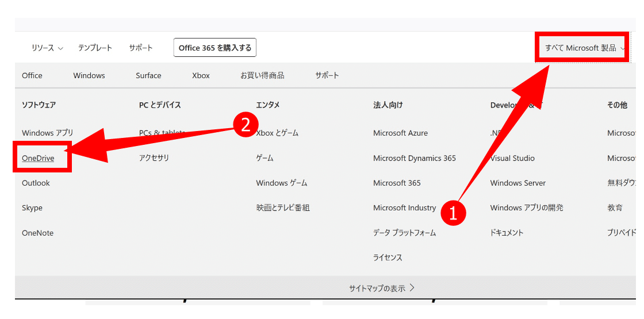Open the Office tab in product bar
644x319 pixels.
coord(32,75)
